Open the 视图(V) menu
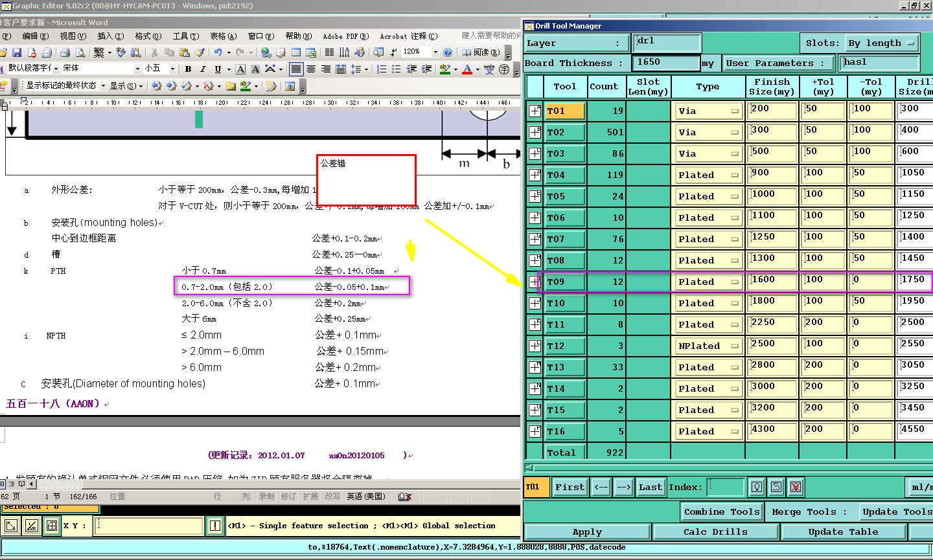The height and width of the screenshot is (560, 933). coord(73,36)
